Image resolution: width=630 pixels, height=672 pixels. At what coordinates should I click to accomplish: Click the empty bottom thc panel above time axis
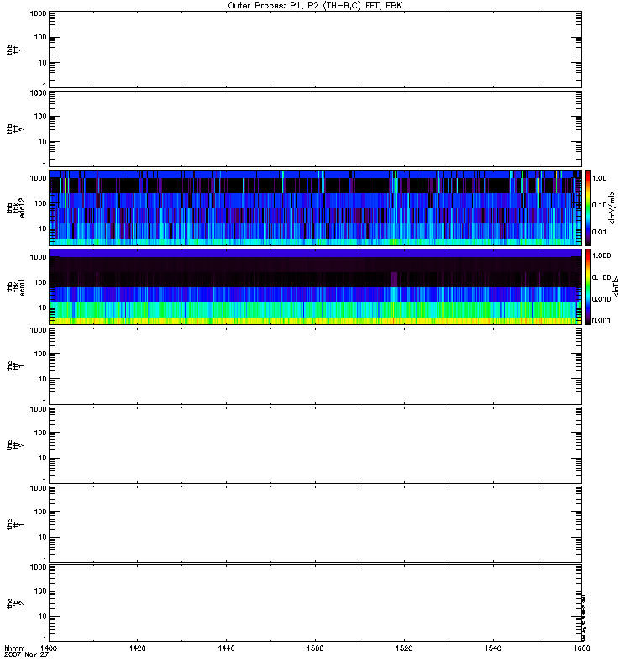click(315, 601)
